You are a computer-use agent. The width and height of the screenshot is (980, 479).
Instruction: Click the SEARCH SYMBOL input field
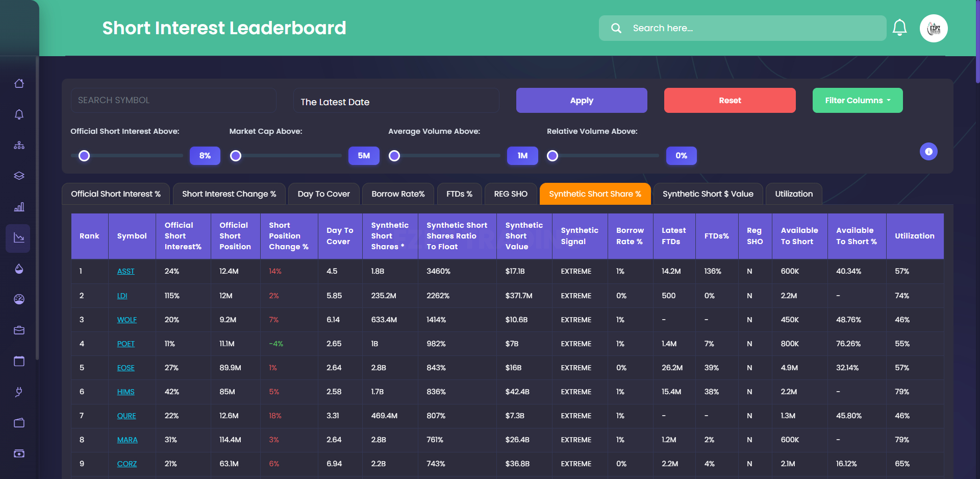tap(173, 100)
